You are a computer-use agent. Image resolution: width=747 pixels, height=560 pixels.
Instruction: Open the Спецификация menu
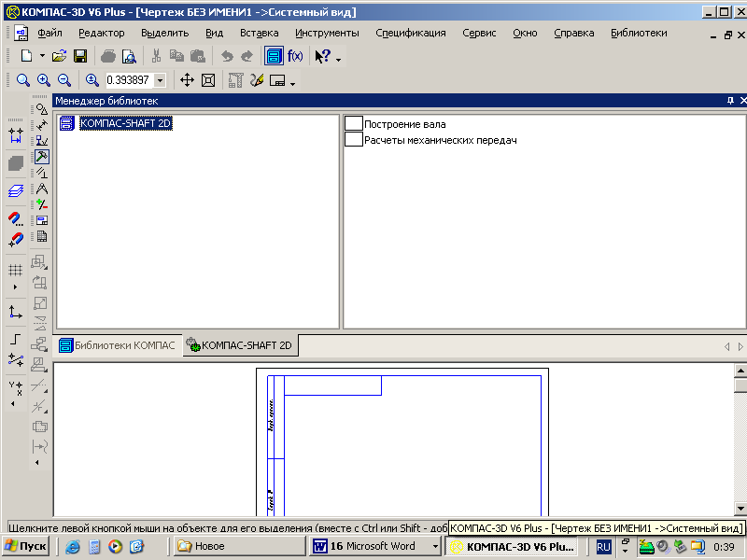[411, 33]
